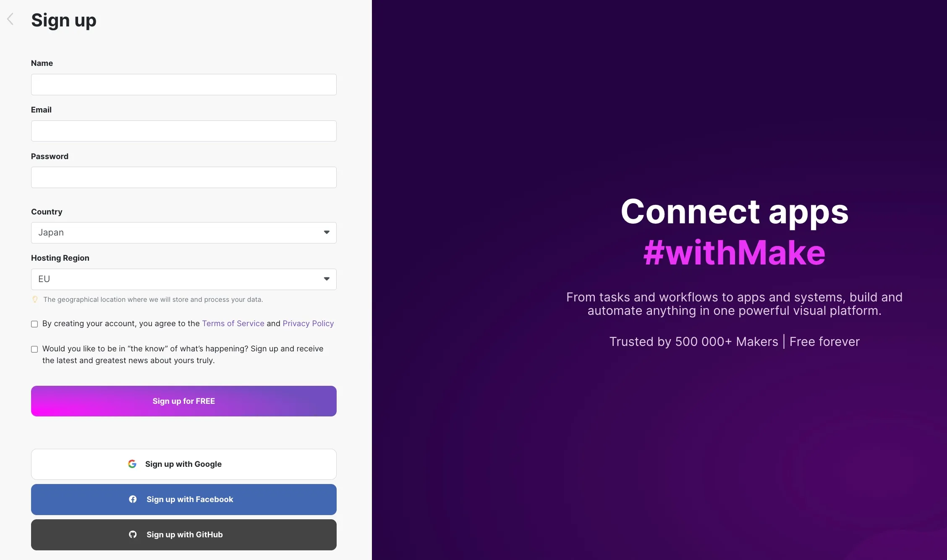Click the Google logo icon
This screenshot has height=560, width=947.
132,464
